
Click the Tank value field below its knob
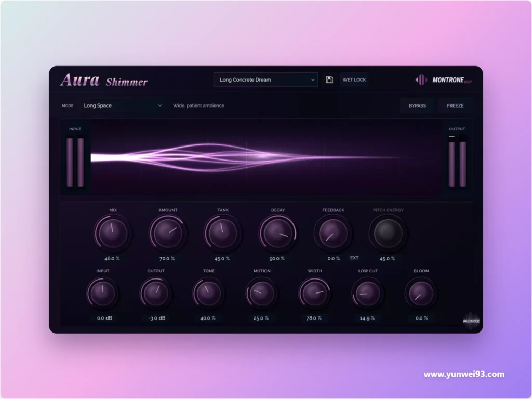pos(222,258)
